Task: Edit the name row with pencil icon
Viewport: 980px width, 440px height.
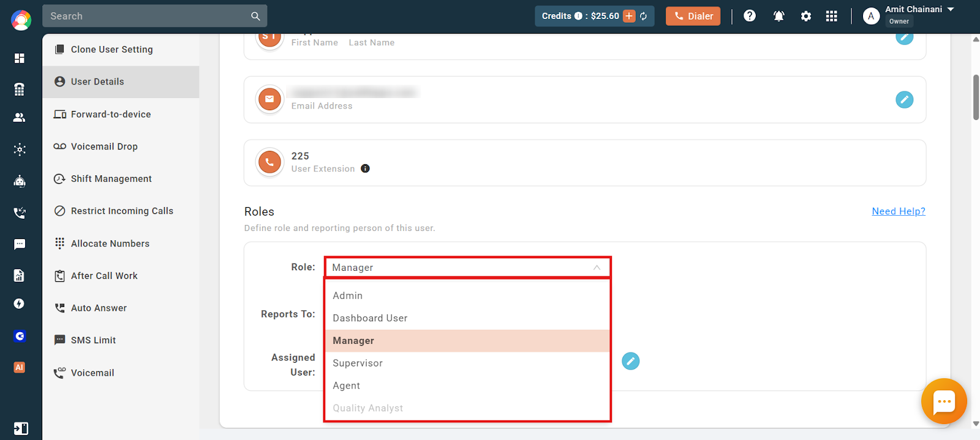Action: point(905,37)
